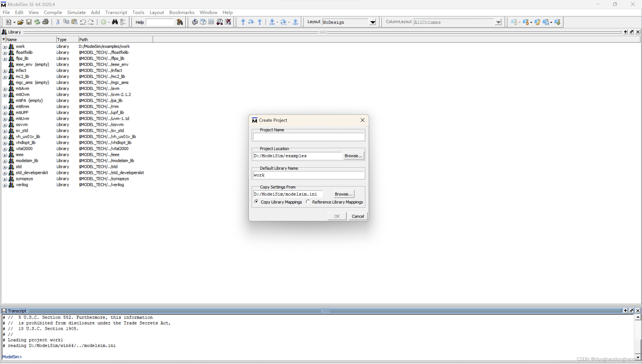Select the Copy toolbar icon

[x=66, y=22]
